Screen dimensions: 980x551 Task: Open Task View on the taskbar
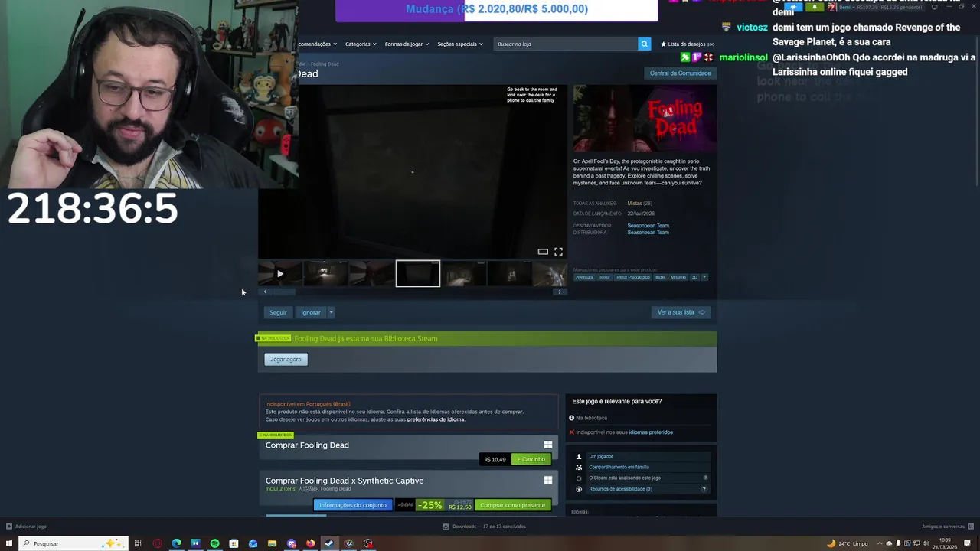click(138, 543)
